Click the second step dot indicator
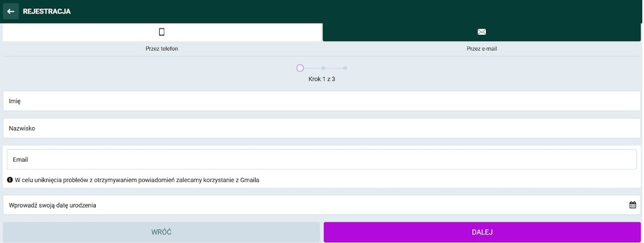This screenshot has width=644, height=243. [x=323, y=68]
